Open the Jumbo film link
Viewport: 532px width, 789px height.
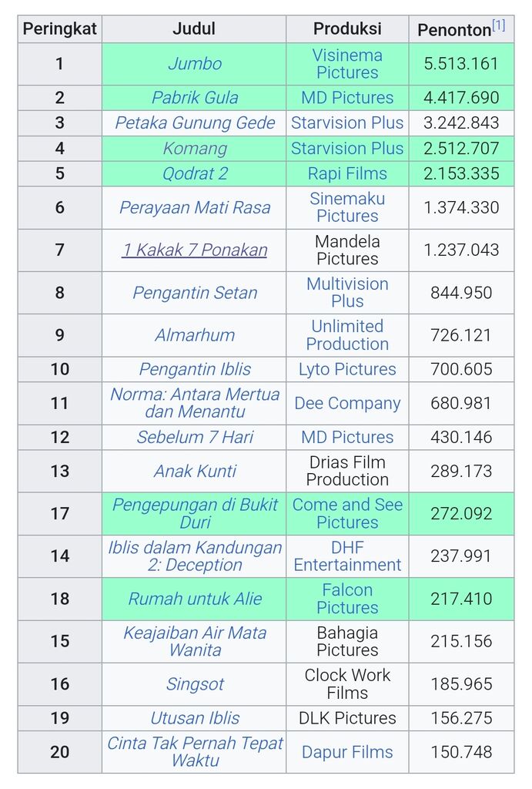(195, 64)
